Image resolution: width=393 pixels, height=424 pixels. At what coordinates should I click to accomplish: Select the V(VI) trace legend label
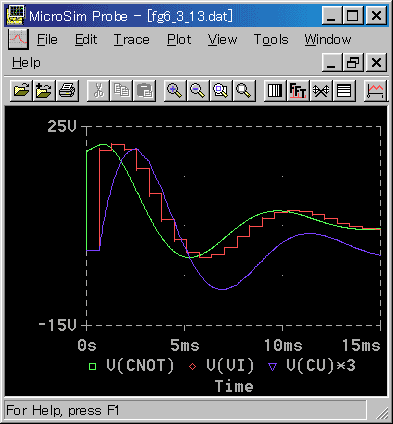click(230, 366)
